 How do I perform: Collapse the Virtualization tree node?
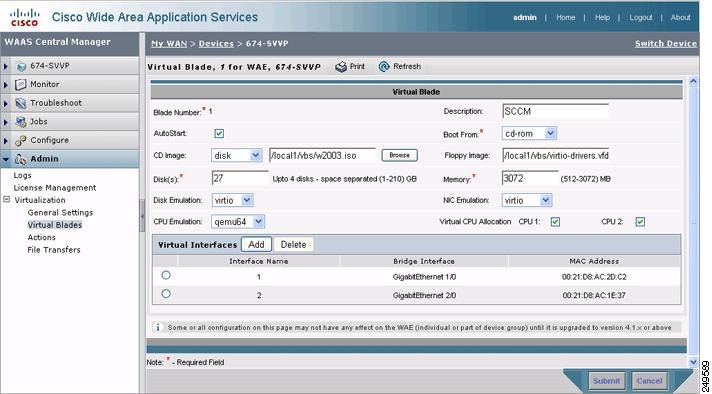pyautogui.click(x=6, y=200)
